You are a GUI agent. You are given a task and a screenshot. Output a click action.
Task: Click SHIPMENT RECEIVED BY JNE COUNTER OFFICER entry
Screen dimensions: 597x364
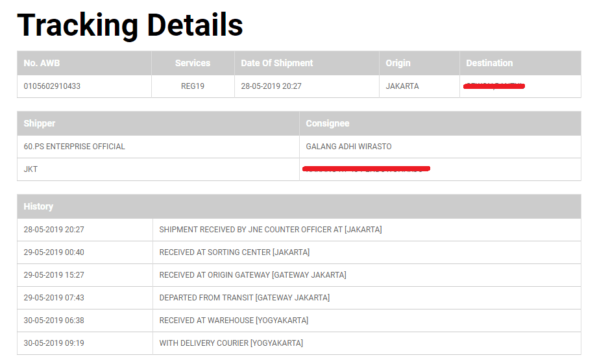click(271, 230)
